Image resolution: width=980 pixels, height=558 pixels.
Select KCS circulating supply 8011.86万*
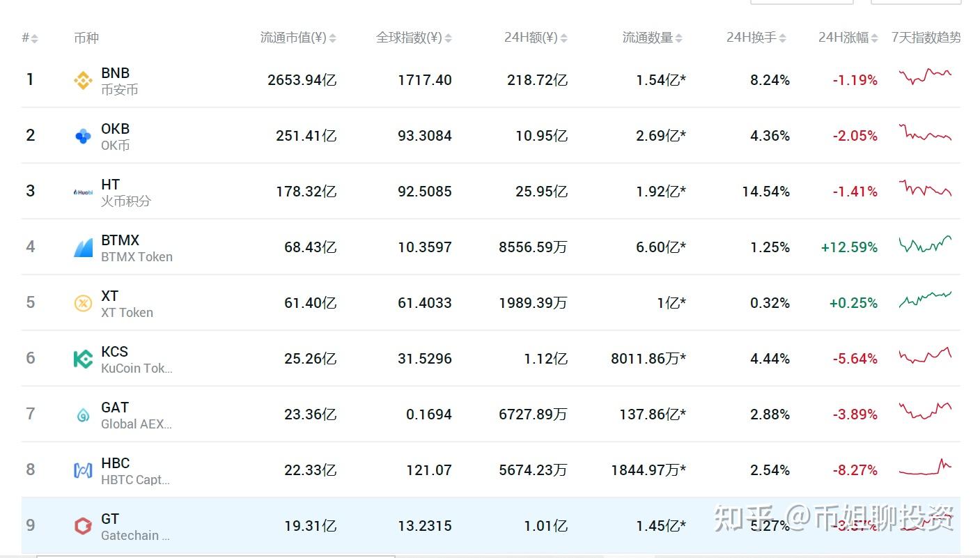648,359
